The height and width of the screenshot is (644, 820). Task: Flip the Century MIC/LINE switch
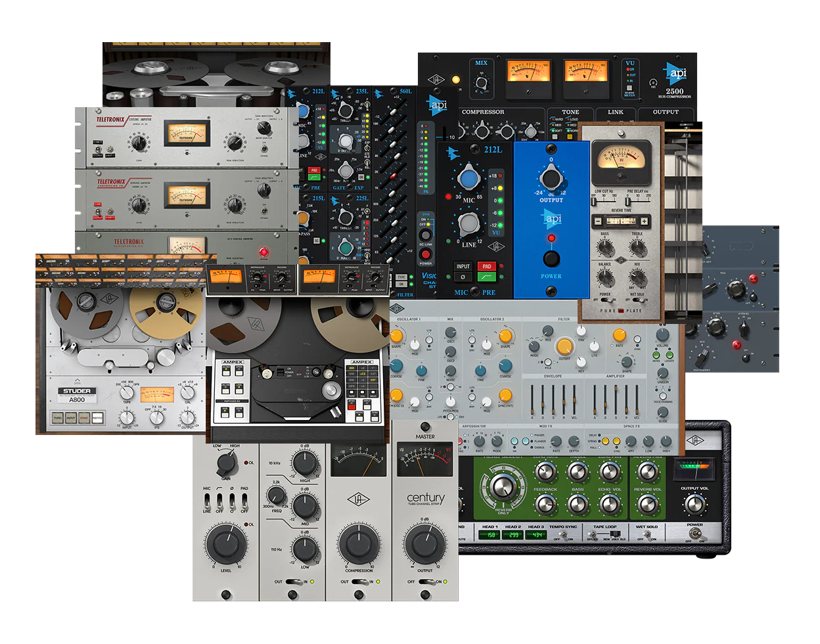[208, 501]
